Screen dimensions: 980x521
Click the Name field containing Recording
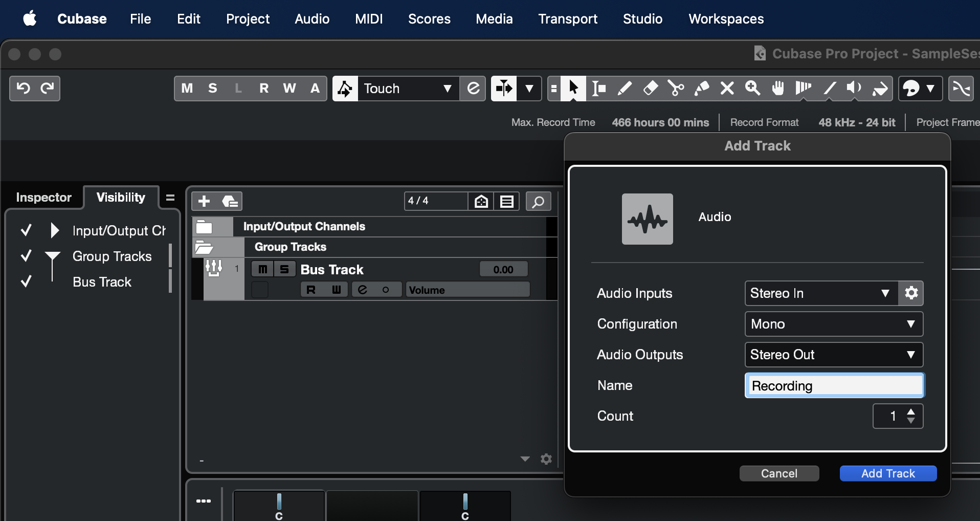834,386
